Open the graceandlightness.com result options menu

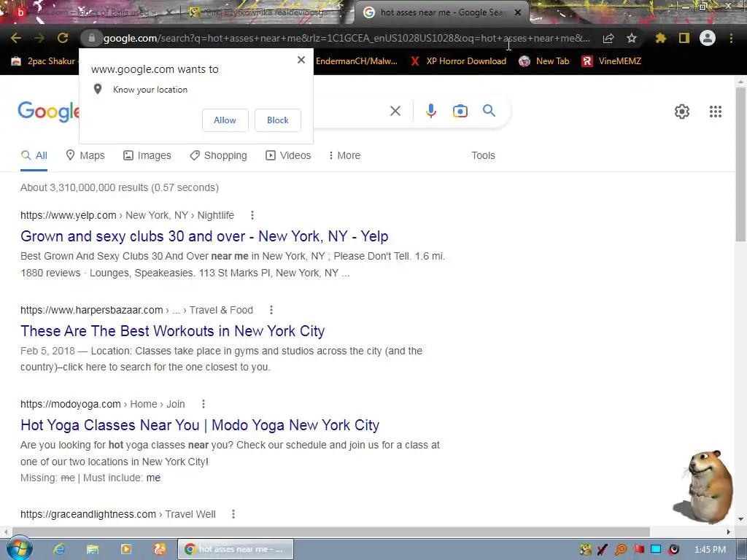tap(233, 514)
